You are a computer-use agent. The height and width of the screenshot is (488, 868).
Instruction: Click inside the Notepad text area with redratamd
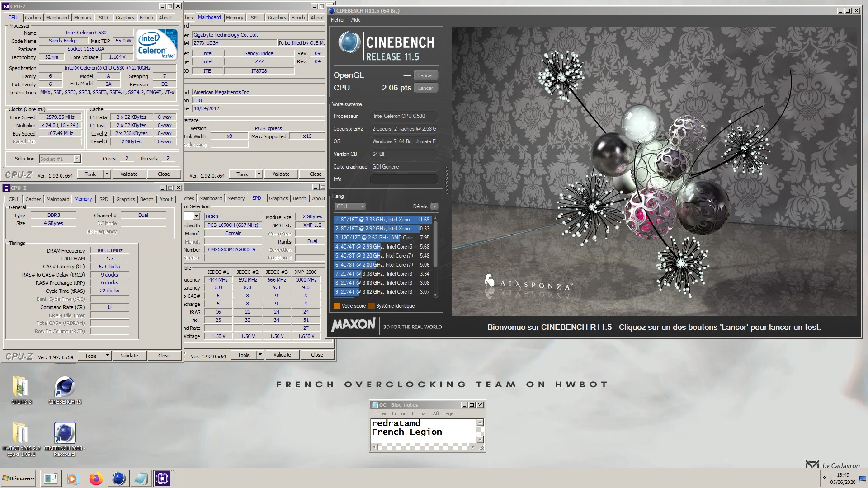(x=423, y=431)
